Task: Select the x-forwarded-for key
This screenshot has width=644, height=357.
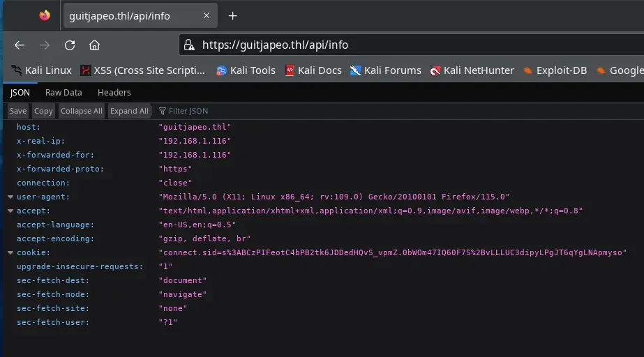Action: [x=55, y=155]
